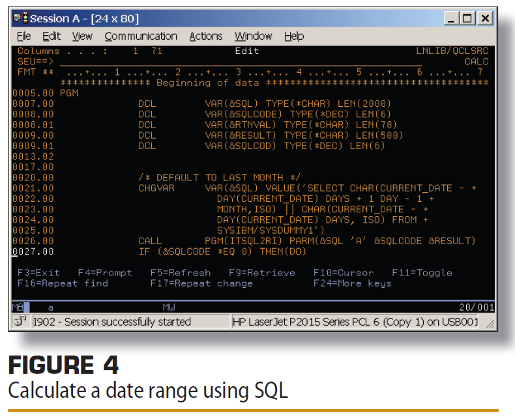Click the resize grip in window corner

click(489, 324)
